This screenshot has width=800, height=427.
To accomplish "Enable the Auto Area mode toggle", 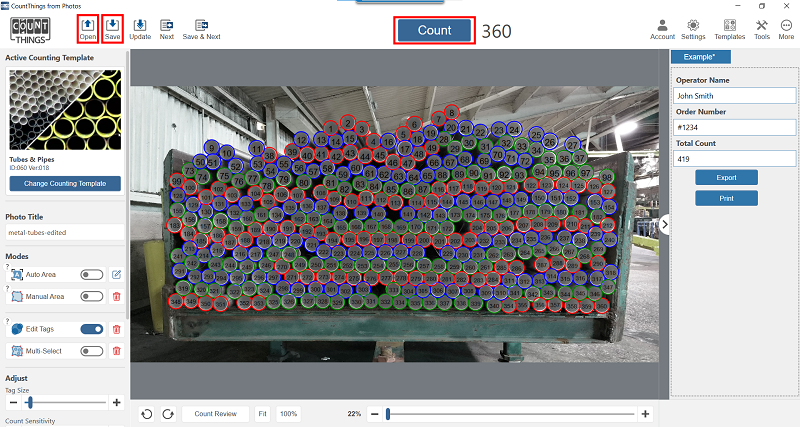I will point(92,274).
